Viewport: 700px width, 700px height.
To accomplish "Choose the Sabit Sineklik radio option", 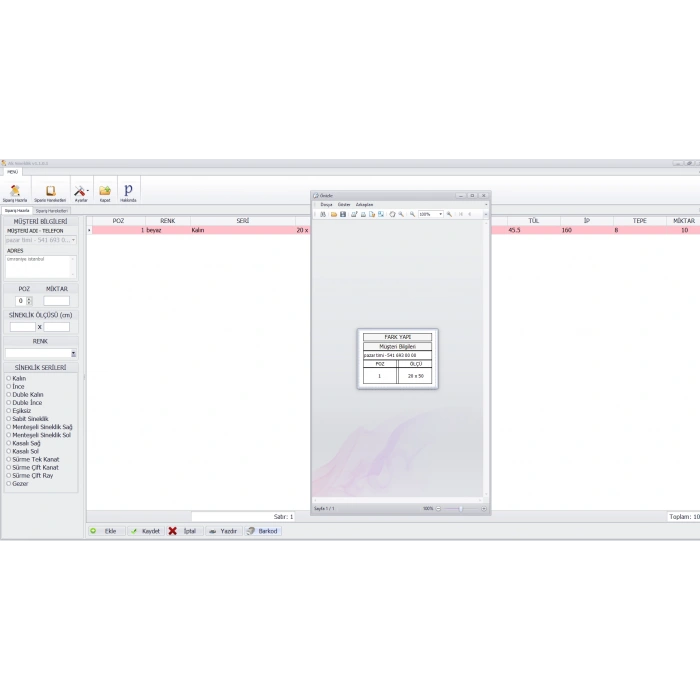I will tap(9, 419).
